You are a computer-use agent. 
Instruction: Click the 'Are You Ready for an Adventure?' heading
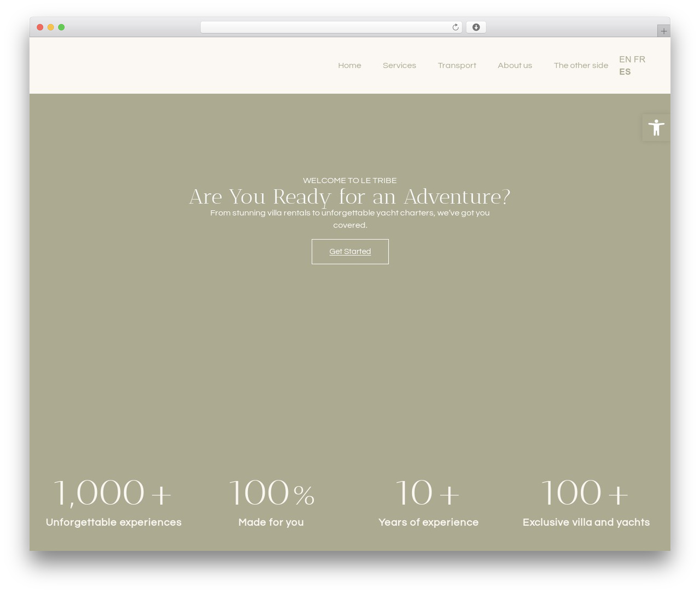(350, 197)
